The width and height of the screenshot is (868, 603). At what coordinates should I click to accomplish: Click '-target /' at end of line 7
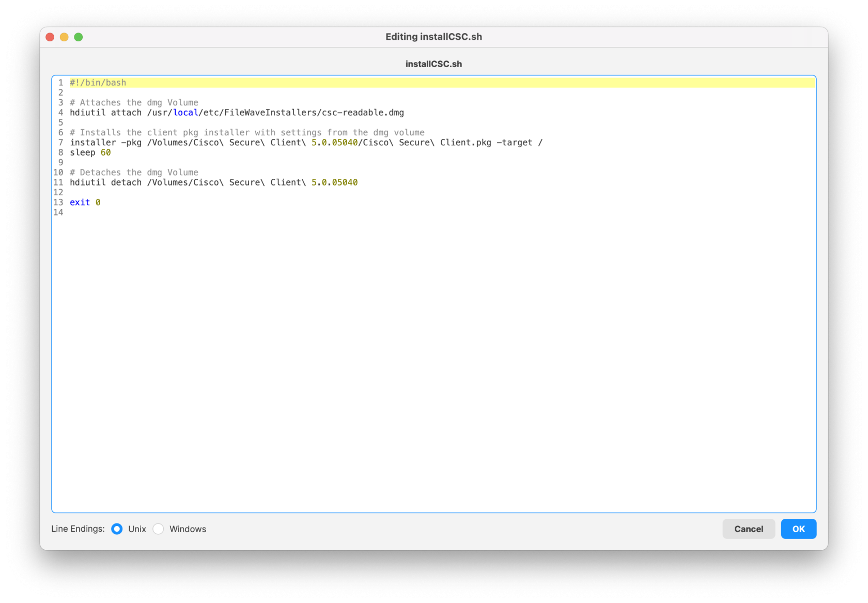point(520,143)
